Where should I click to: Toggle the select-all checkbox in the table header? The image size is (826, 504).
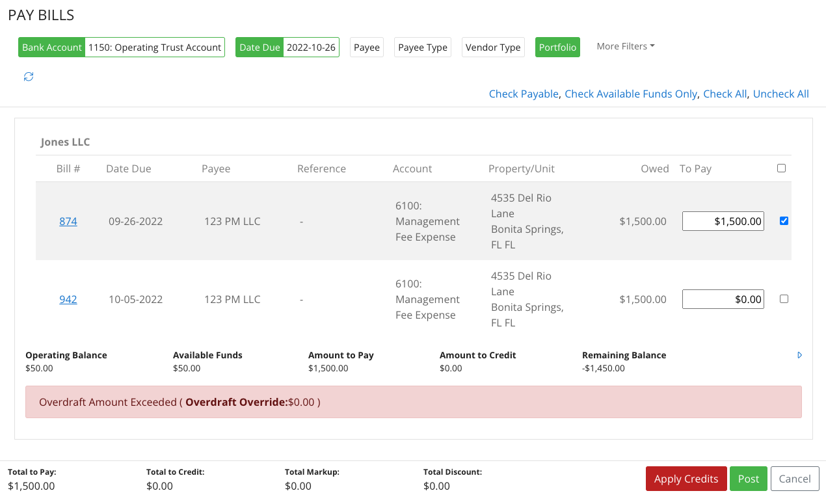[781, 168]
